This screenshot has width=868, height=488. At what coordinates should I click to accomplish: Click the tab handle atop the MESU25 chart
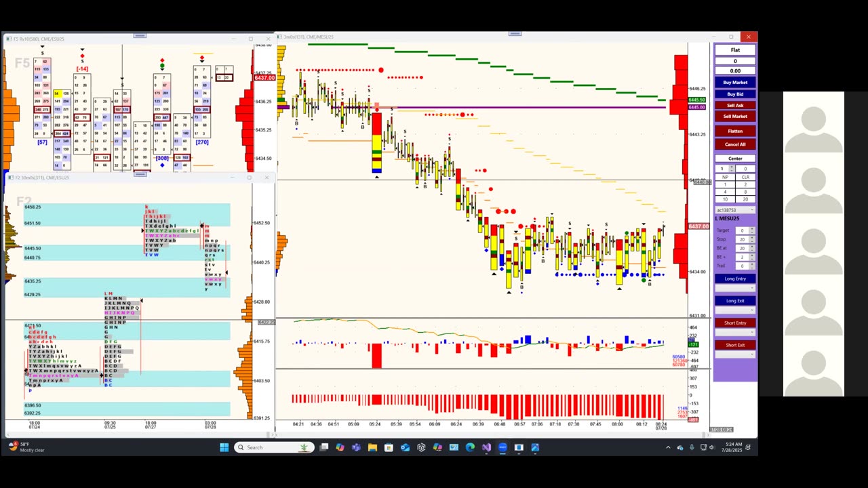tap(515, 33)
